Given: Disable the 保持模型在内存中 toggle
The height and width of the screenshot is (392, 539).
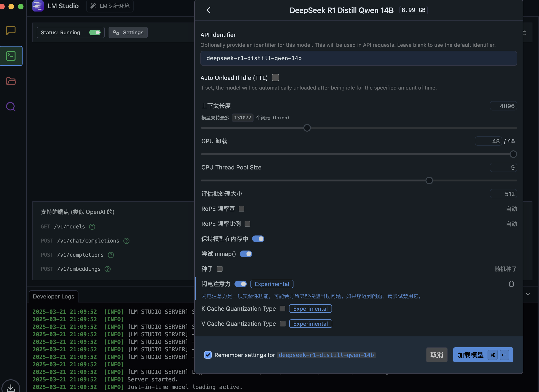Looking at the screenshot, I should (258, 239).
